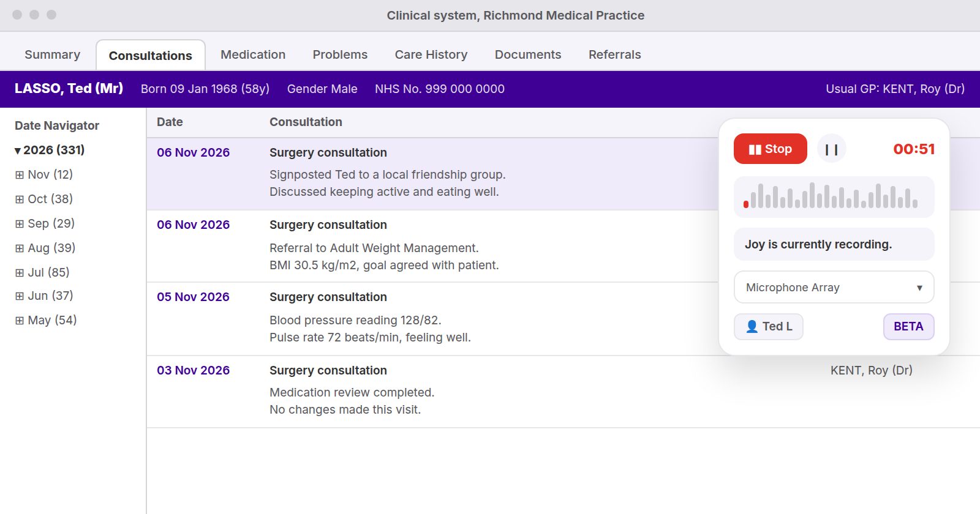The image size is (980, 514).
Task: Select the Consultations tab
Action: pos(150,55)
